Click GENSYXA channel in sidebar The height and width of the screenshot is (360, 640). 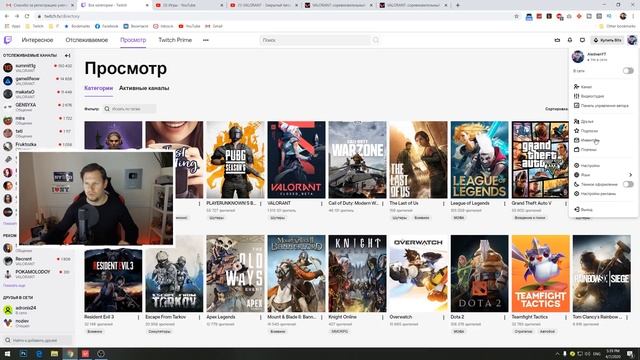pyautogui.click(x=38, y=107)
